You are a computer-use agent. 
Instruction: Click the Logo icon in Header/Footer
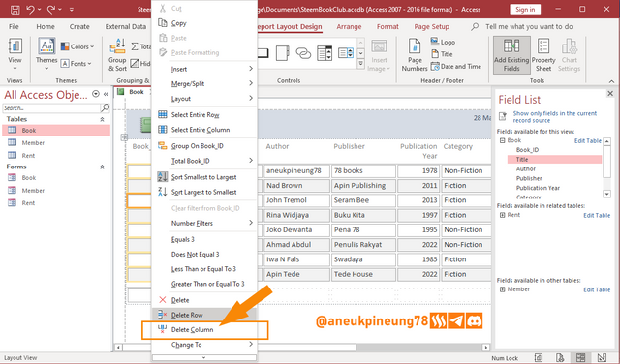pyautogui.click(x=443, y=42)
